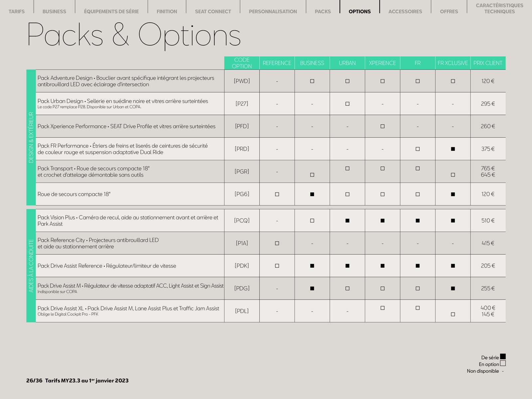Screen dimensions: 532x399
Task: Open CARACTÉRISTIQUES TECHNIQUES tab
Action: (x=499, y=8)
